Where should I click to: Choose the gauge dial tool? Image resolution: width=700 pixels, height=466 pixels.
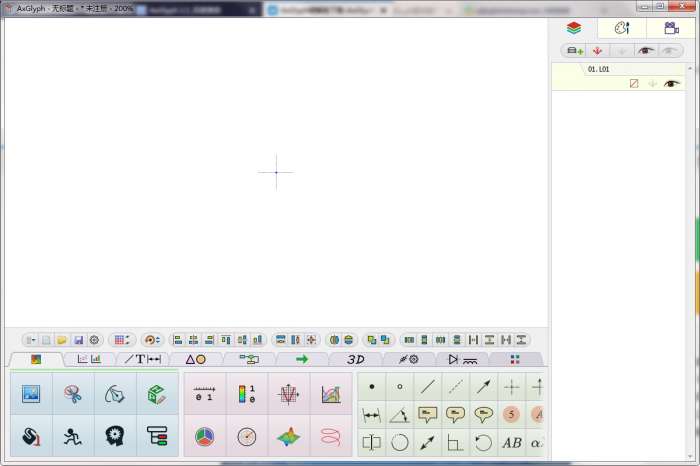pyautogui.click(x=246, y=437)
